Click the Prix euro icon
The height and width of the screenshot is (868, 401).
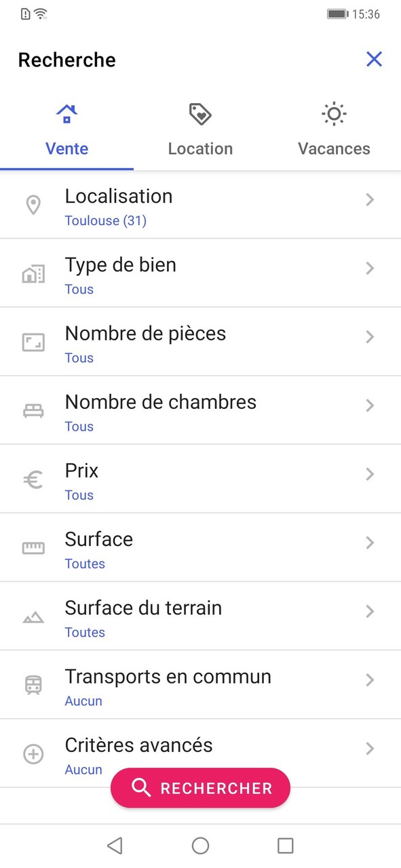point(33,478)
